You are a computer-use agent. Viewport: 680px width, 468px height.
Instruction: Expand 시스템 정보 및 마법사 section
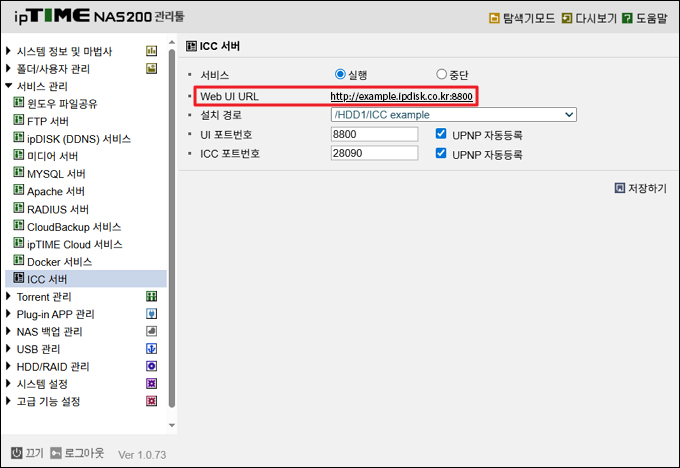(x=10, y=51)
